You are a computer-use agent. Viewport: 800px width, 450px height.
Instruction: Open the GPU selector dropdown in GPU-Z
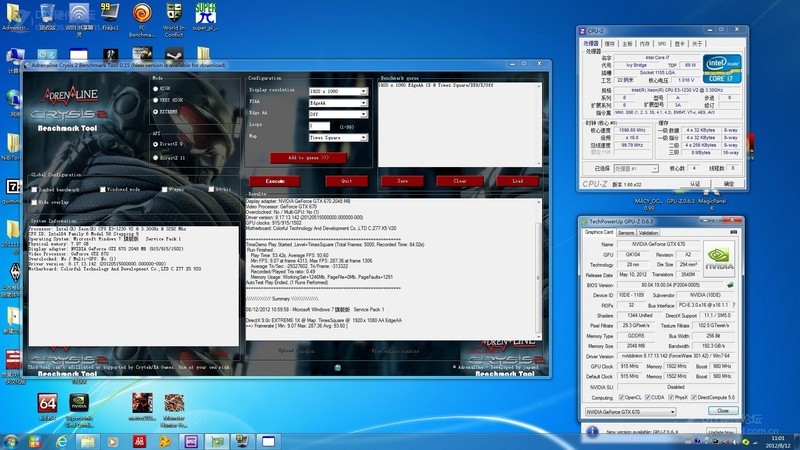(x=631, y=412)
